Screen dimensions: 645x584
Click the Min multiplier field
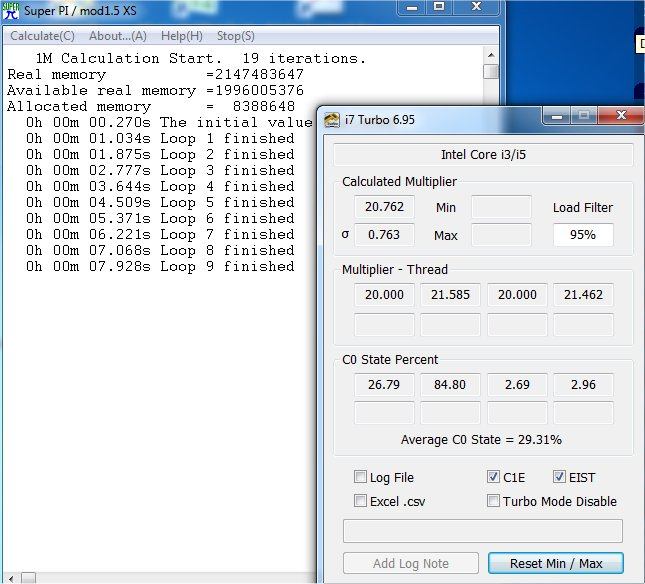pos(501,207)
